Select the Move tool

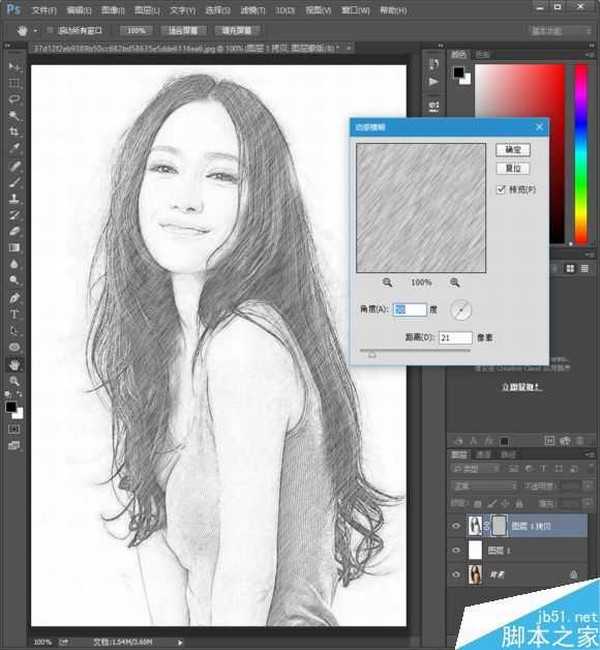[15, 66]
